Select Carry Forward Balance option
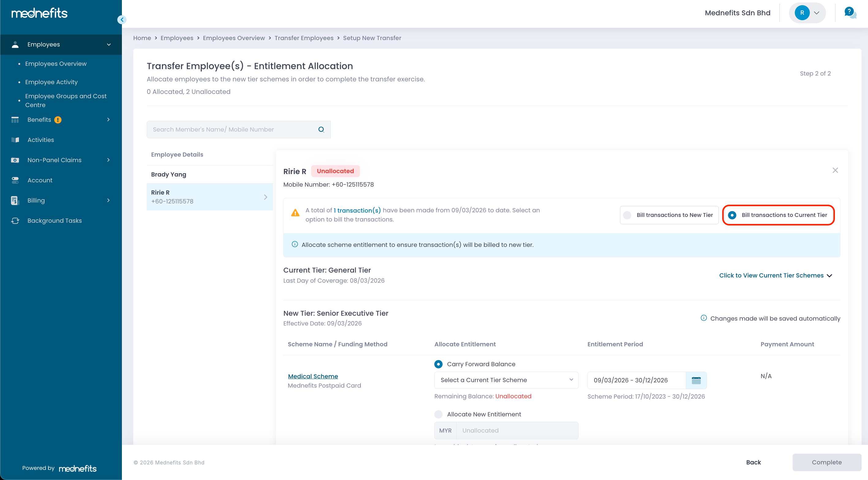 [438, 364]
